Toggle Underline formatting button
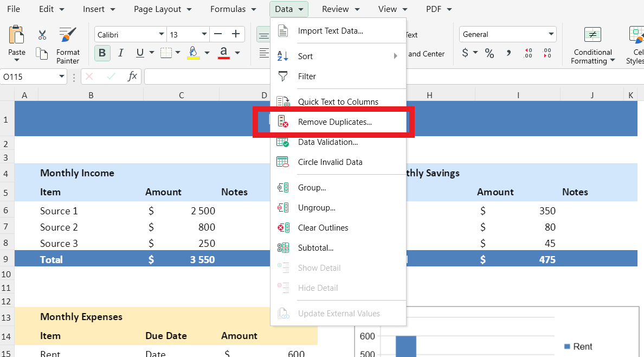 pos(140,53)
